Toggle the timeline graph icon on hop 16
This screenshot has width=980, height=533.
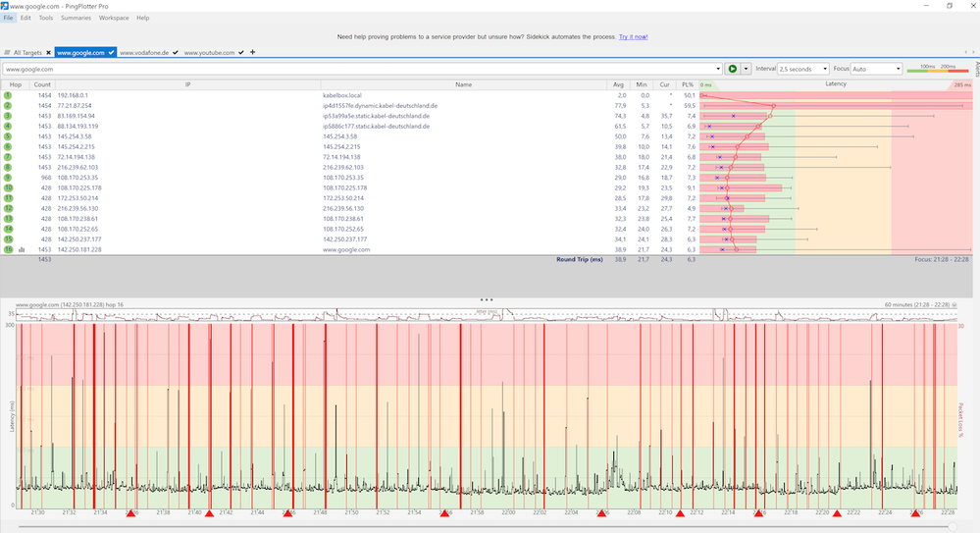22,249
